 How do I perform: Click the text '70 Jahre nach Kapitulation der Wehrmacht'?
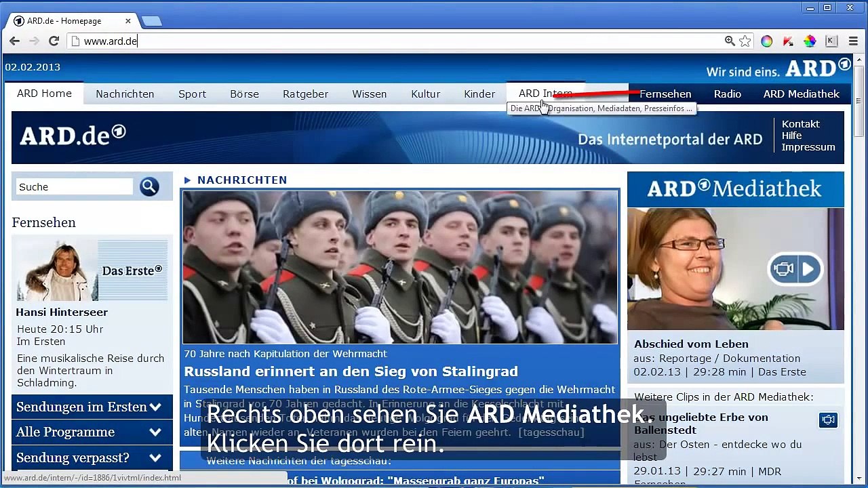(x=285, y=353)
